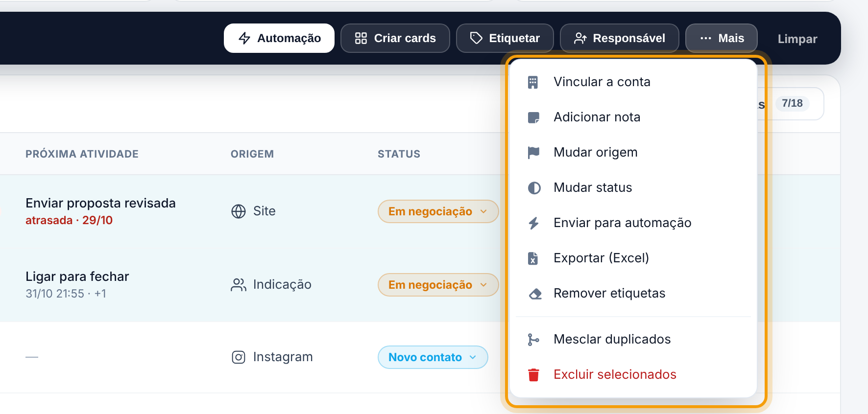Image resolution: width=868 pixels, height=414 pixels.
Task: Click the flag icon beside Mudar origem
Action: click(533, 153)
